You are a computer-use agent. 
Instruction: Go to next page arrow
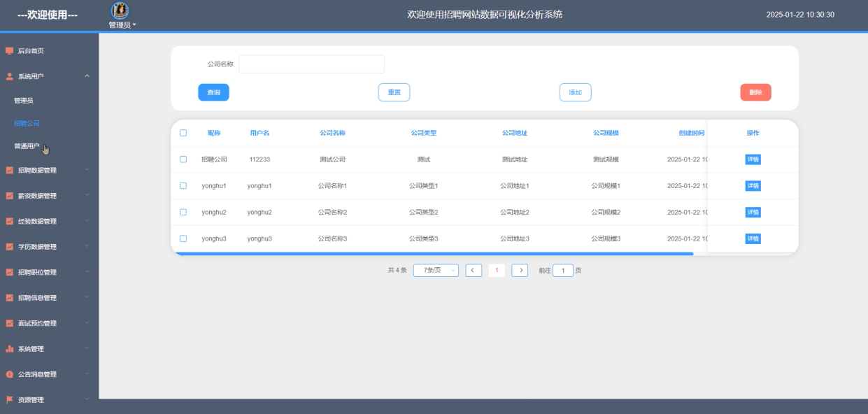coord(520,271)
